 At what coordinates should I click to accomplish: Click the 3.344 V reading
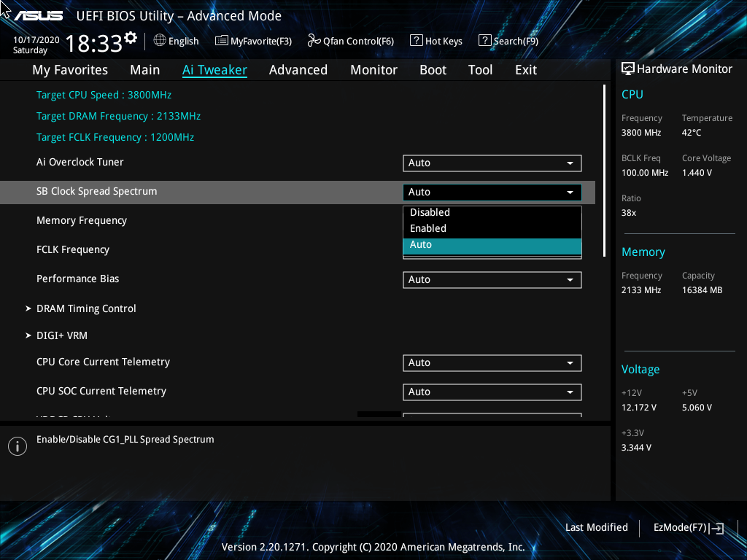[636, 448]
